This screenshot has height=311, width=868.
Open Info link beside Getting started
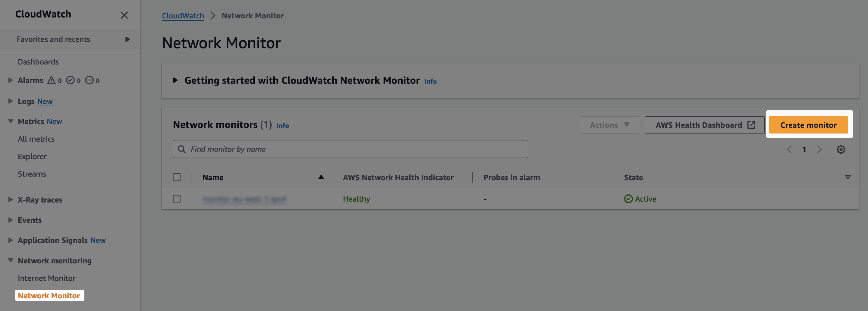[430, 82]
